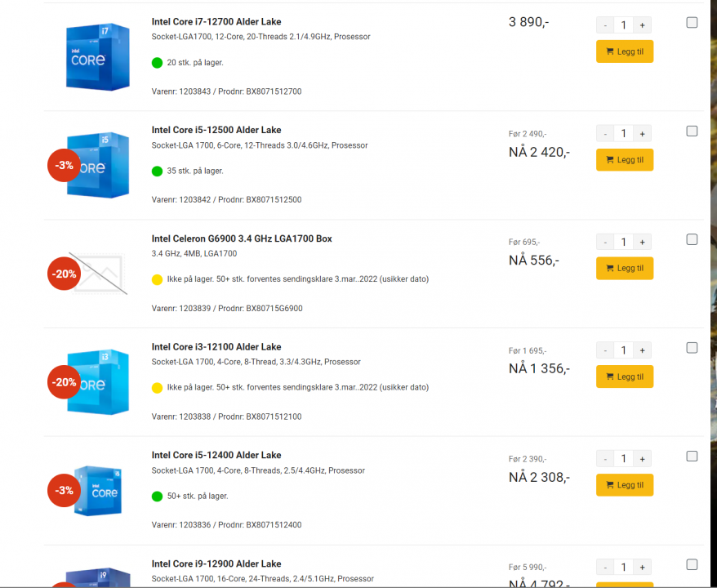This screenshot has height=588, width=717.
Task: Click the green in-stock dot for i5-12500
Action: click(x=156, y=171)
